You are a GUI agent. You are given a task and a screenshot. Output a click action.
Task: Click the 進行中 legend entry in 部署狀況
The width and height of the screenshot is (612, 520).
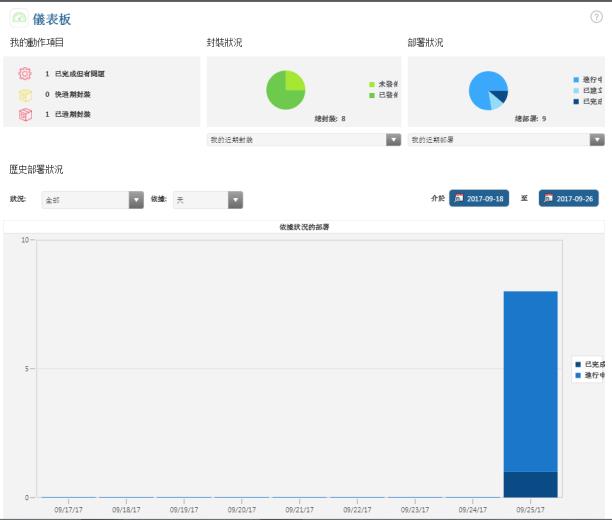[588, 80]
